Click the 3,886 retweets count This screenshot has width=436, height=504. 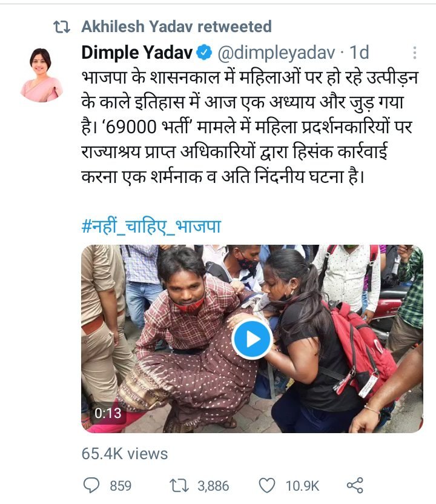(x=213, y=486)
